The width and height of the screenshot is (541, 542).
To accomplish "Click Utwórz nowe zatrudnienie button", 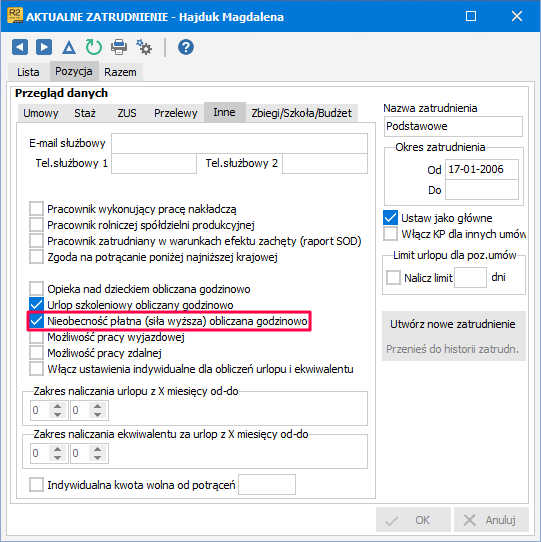I will click(x=453, y=324).
